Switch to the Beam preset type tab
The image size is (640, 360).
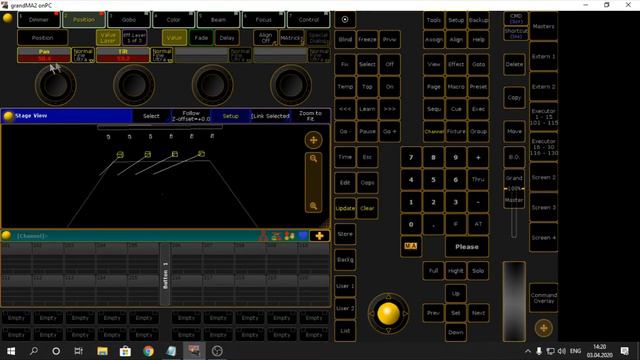218,20
